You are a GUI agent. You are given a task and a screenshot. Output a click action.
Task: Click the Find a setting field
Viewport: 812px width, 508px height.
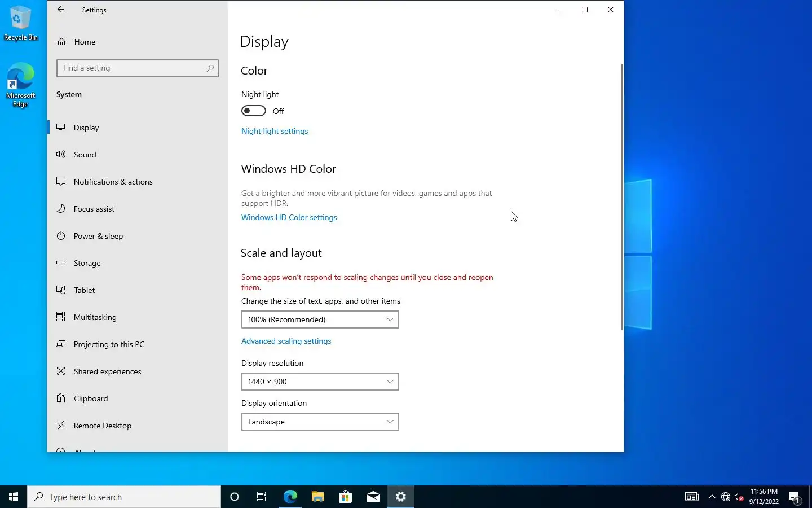[x=138, y=68]
